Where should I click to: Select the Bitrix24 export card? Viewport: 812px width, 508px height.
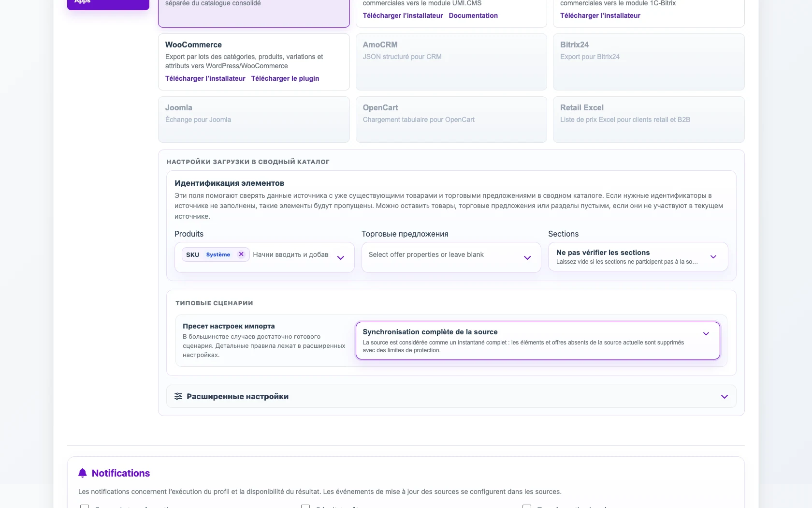point(649,62)
